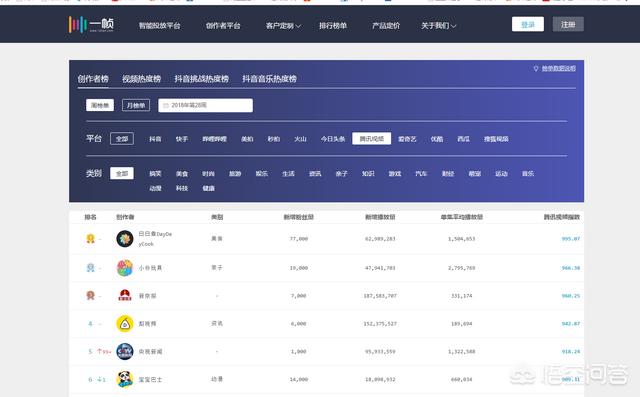The width and height of the screenshot is (640, 397).
Task: Filter category by 亲子
Action: click(342, 174)
